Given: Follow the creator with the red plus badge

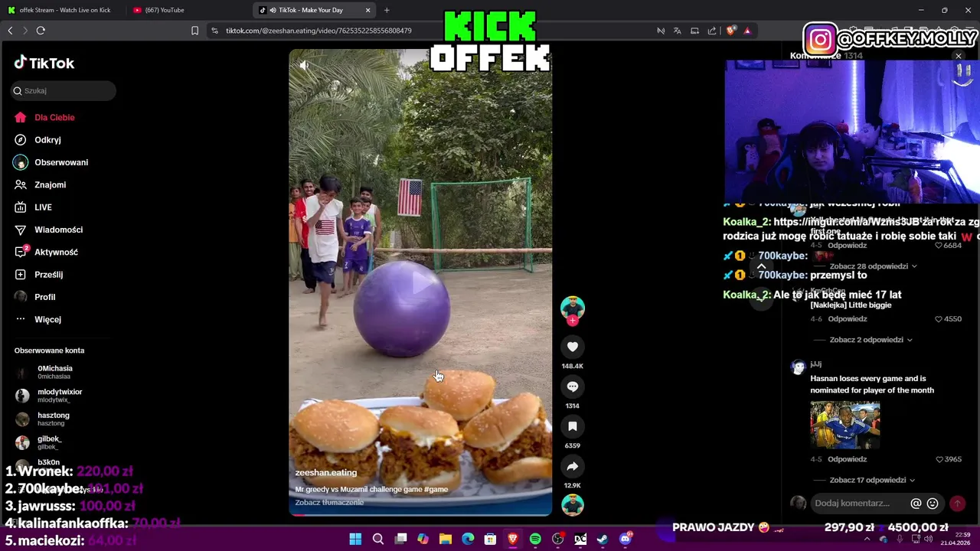Looking at the screenshot, I should tap(572, 321).
